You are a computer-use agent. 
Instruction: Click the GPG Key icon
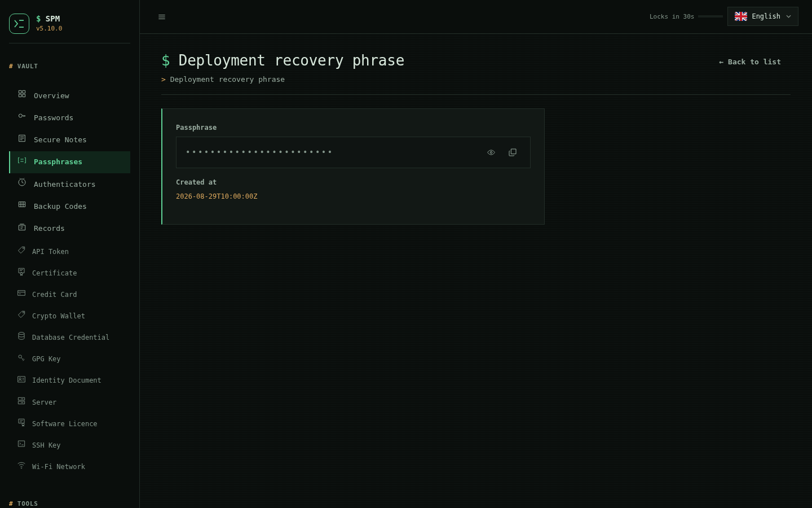click(x=21, y=357)
